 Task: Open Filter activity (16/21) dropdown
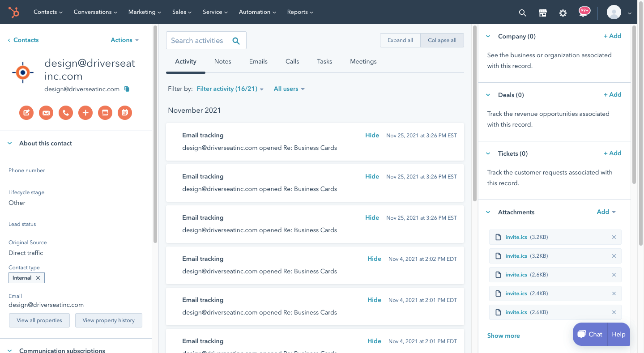230,89
